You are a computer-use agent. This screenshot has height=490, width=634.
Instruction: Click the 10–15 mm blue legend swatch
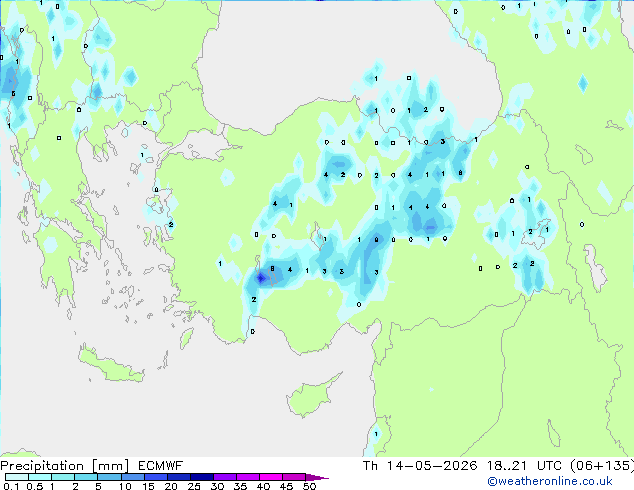(132, 477)
